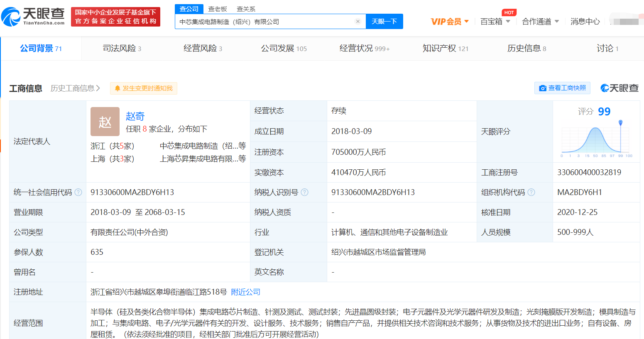This screenshot has height=339, width=644.
Task: Click the 公司类型 value 有限责任公司(中外合资)
Action: [x=129, y=232]
